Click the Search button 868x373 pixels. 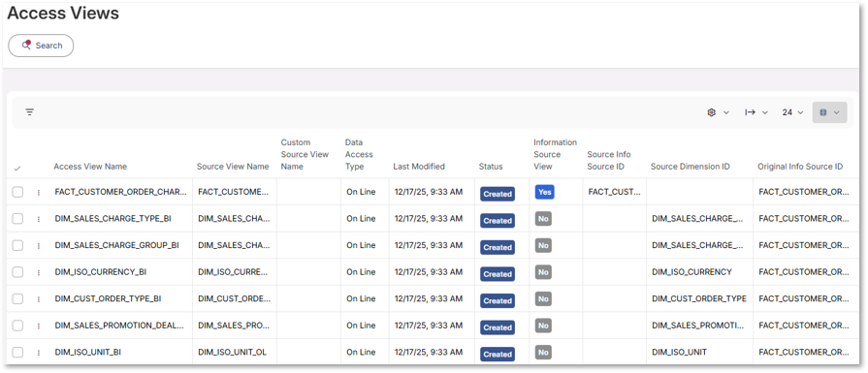pos(41,46)
